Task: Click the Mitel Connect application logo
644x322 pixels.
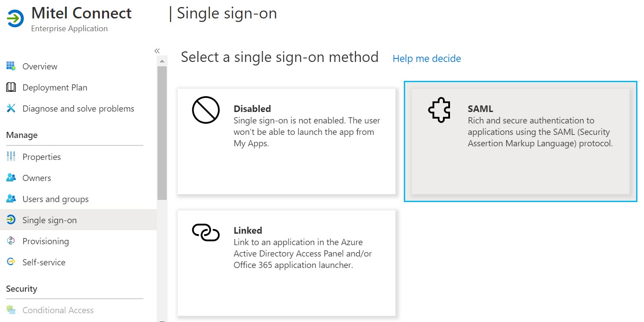Action: tap(15, 18)
